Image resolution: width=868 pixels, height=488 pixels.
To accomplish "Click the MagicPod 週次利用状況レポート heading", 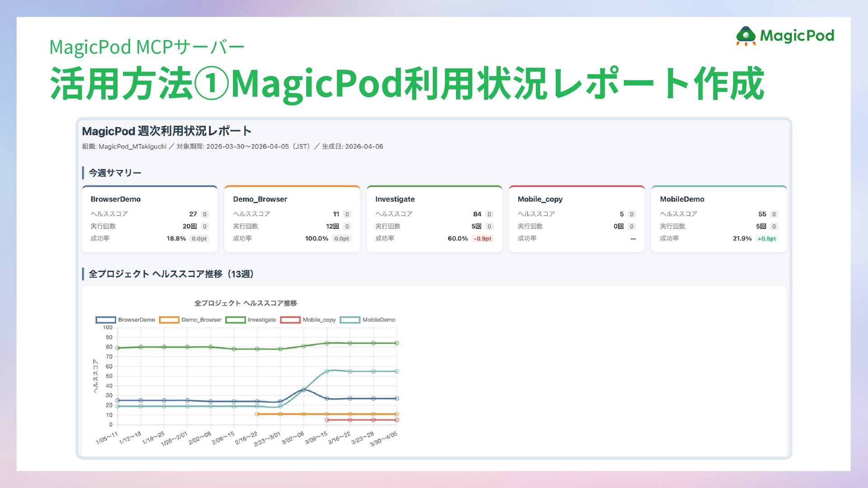I will [166, 131].
